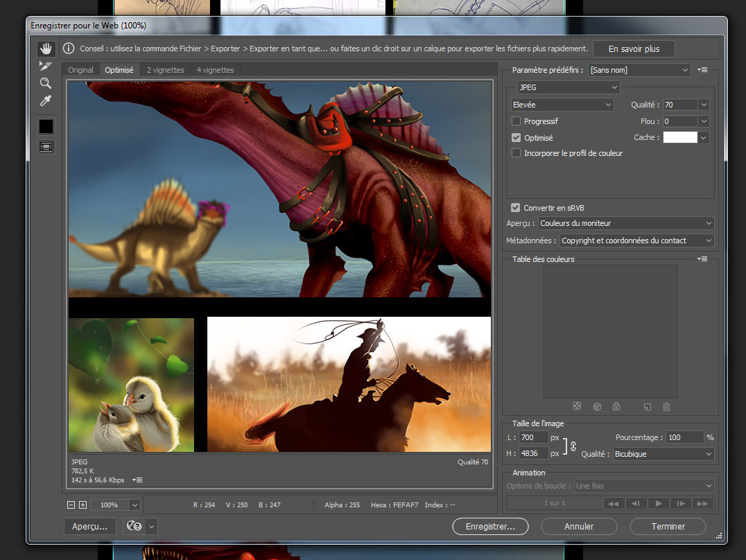Select the Hand tool

(x=46, y=49)
